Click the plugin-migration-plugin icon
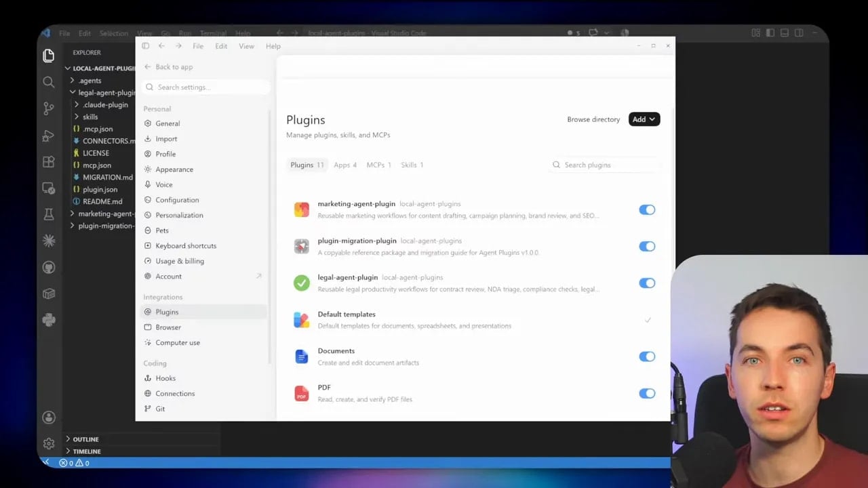Screen dimensions: 868x488 point(302,246)
